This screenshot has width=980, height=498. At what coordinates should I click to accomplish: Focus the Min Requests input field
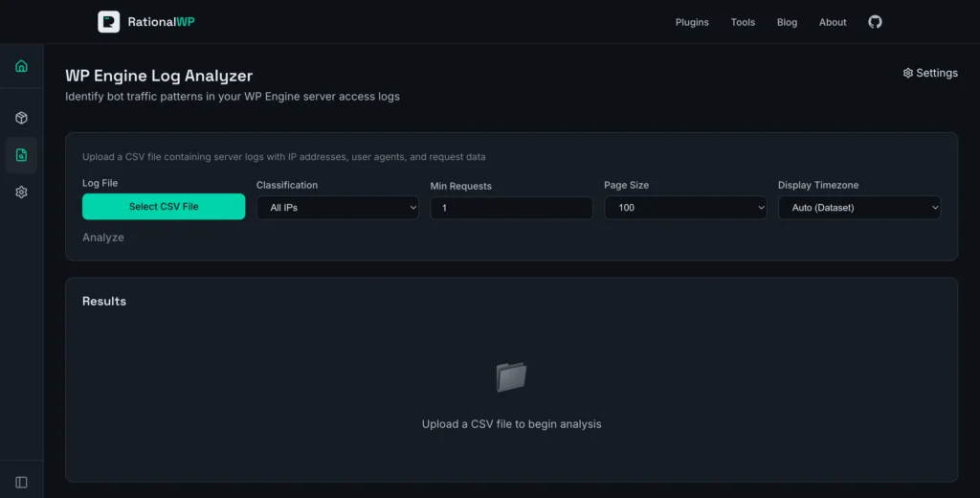(x=511, y=208)
